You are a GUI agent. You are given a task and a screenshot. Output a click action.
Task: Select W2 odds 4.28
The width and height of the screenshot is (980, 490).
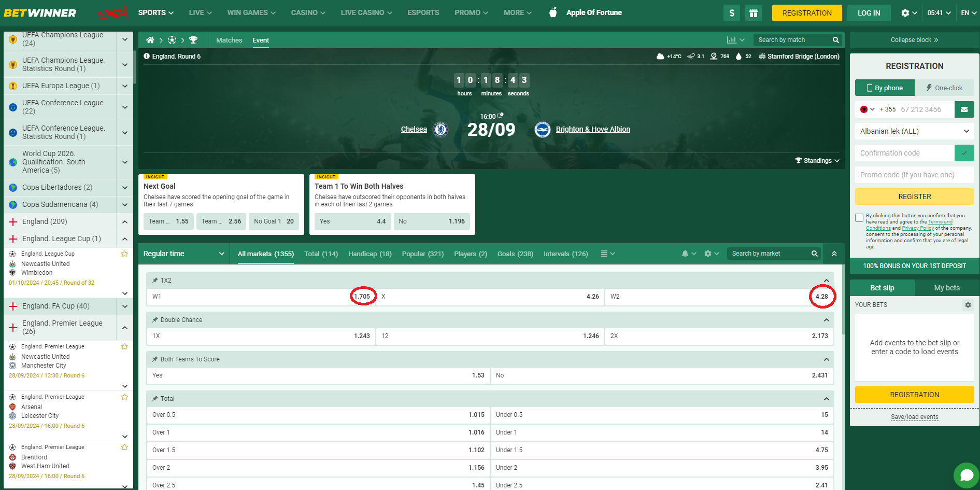719,297
